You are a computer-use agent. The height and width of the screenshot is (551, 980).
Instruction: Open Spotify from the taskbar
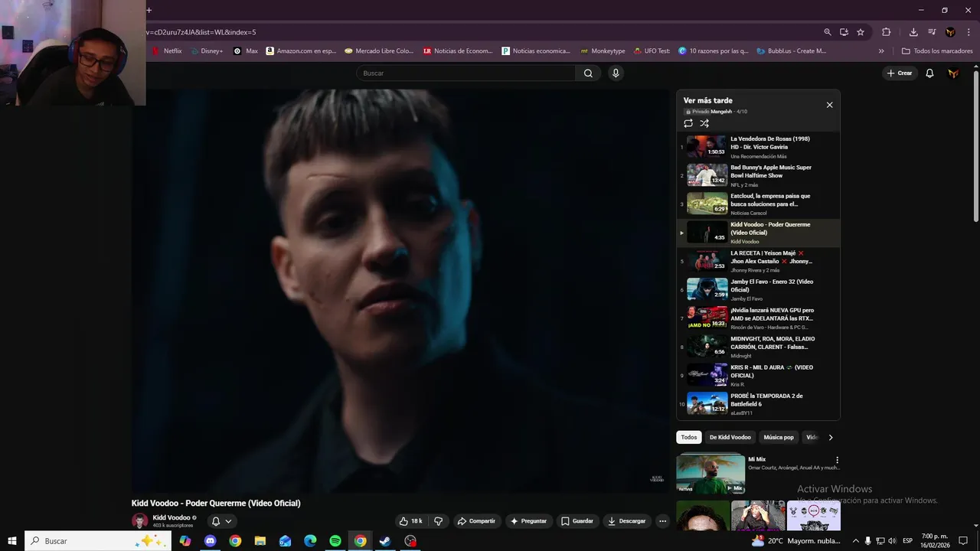coord(335,541)
